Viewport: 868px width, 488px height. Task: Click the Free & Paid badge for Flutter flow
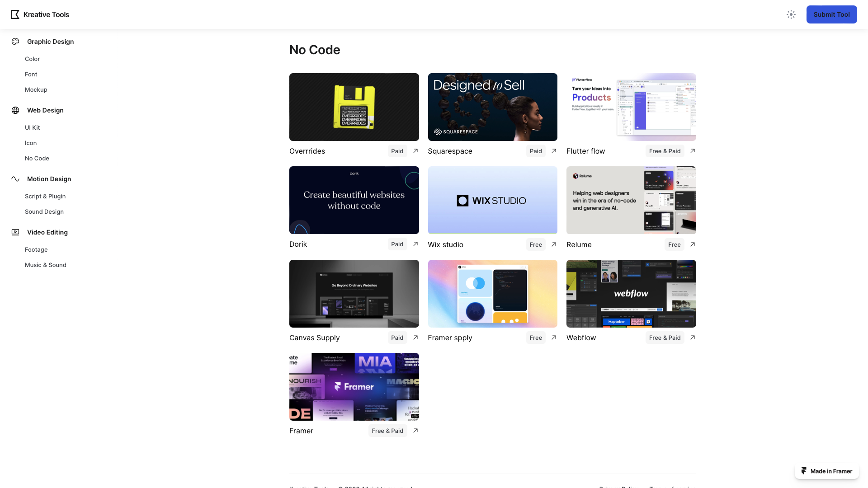click(665, 151)
